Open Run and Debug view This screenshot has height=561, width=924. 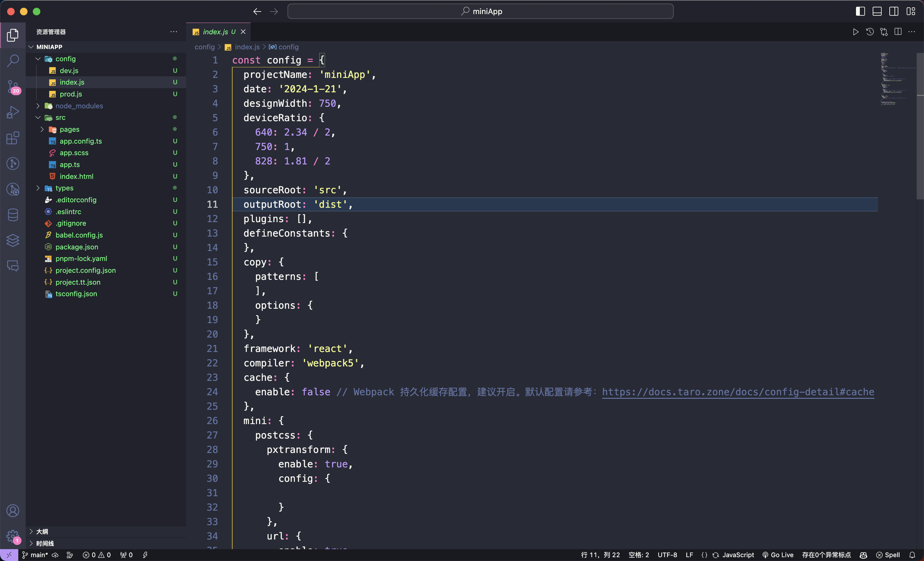point(13,112)
